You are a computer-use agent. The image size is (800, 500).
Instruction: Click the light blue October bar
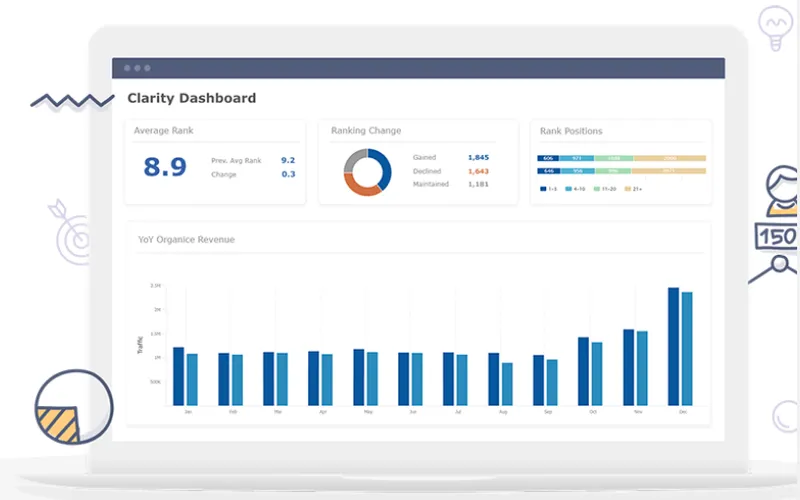597,374
